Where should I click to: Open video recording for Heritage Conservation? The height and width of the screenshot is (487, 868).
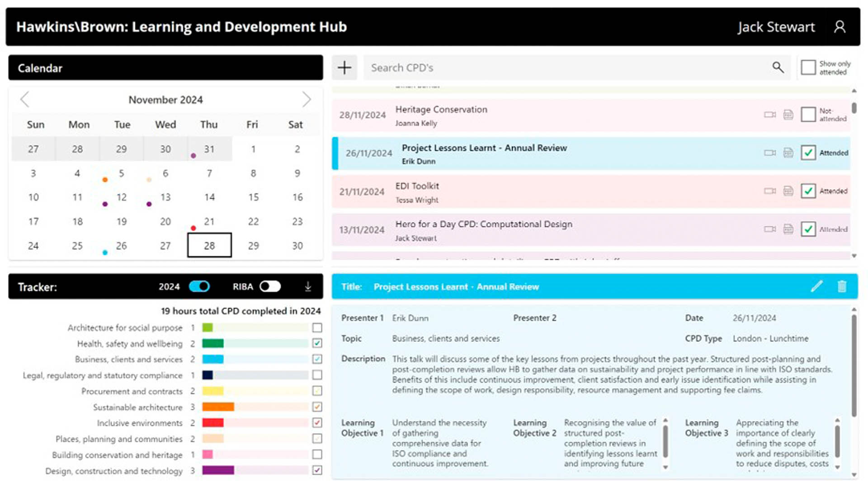769,115
